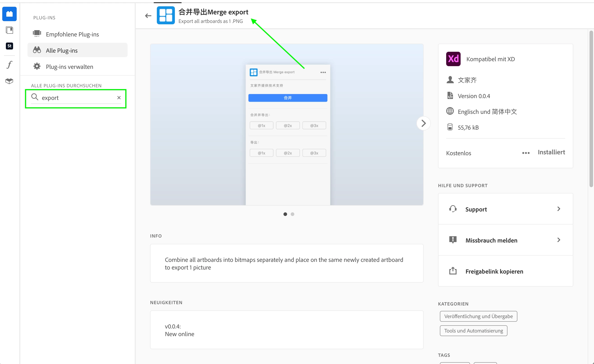Clear the export search text
This screenshot has height=364, width=594.
(119, 97)
